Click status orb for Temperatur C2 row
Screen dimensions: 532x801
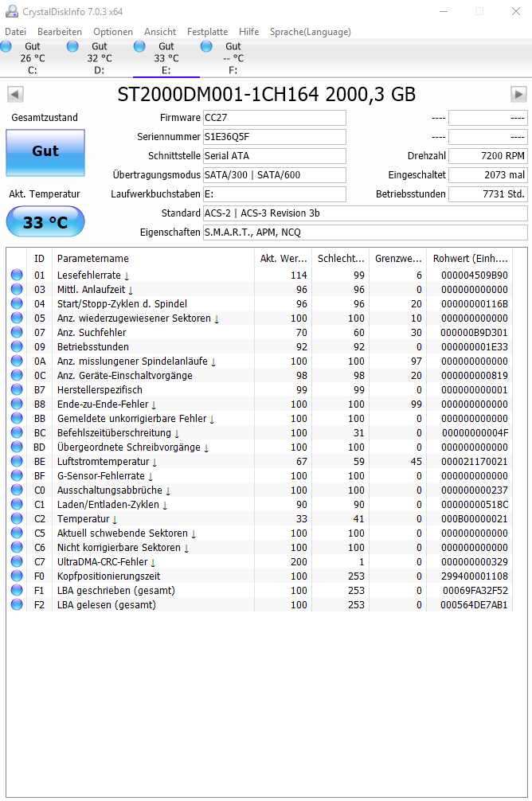(x=17, y=518)
